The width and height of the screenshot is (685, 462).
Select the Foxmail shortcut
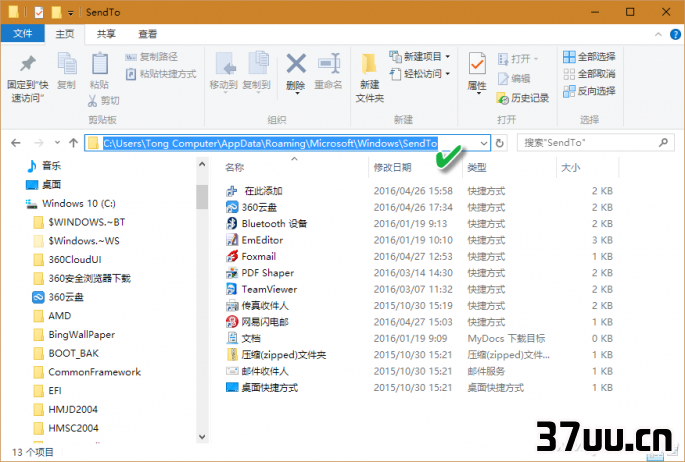click(251, 256)
